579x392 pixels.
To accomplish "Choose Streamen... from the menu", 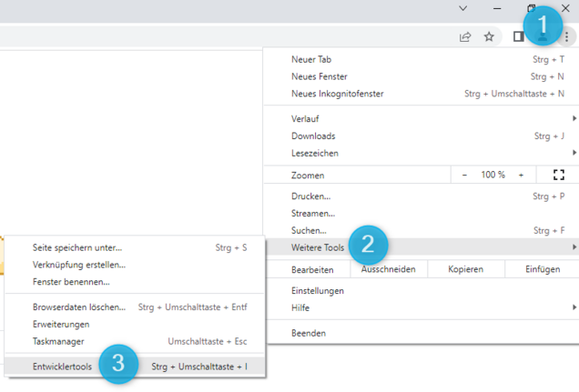I will (421, 213).
